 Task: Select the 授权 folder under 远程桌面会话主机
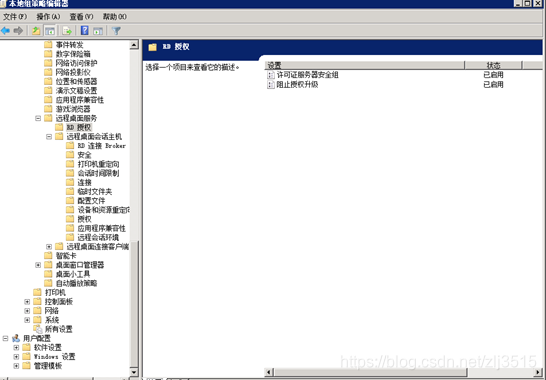click(84, 219)
